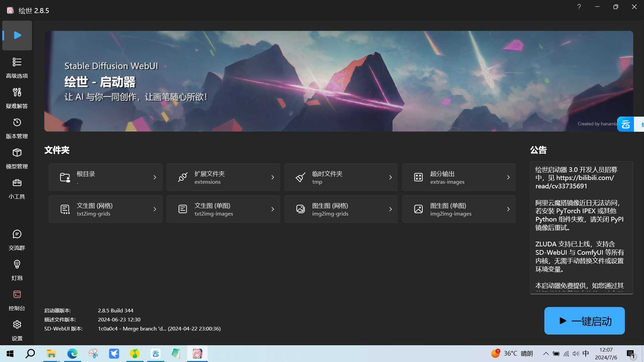Expand img2img-grids chevron arrow
The image size is (644, 362).
(390, 209)
